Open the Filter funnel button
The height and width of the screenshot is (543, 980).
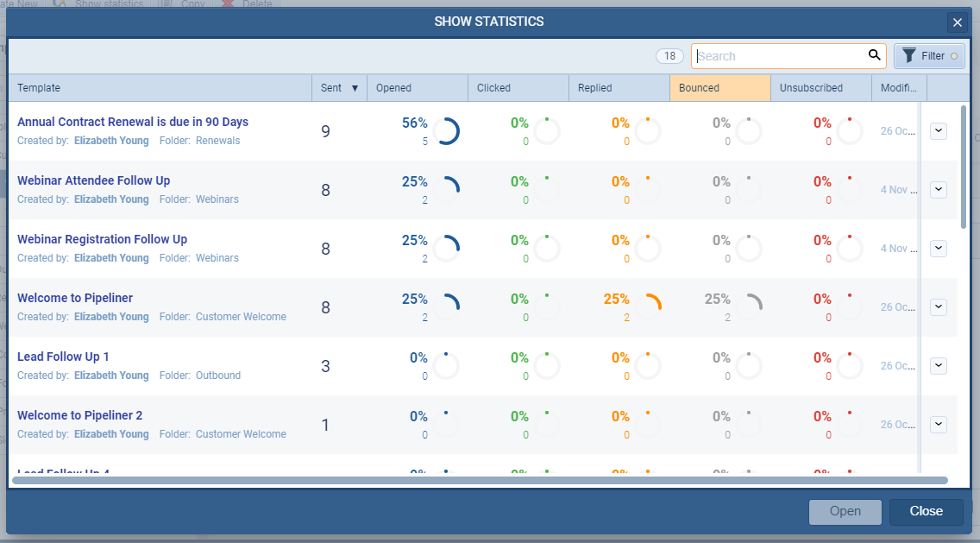click(928, 56)
